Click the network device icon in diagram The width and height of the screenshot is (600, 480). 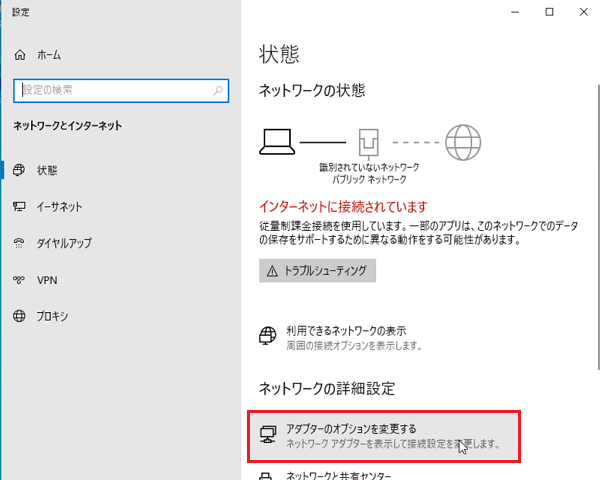click(x=369, y=142)
